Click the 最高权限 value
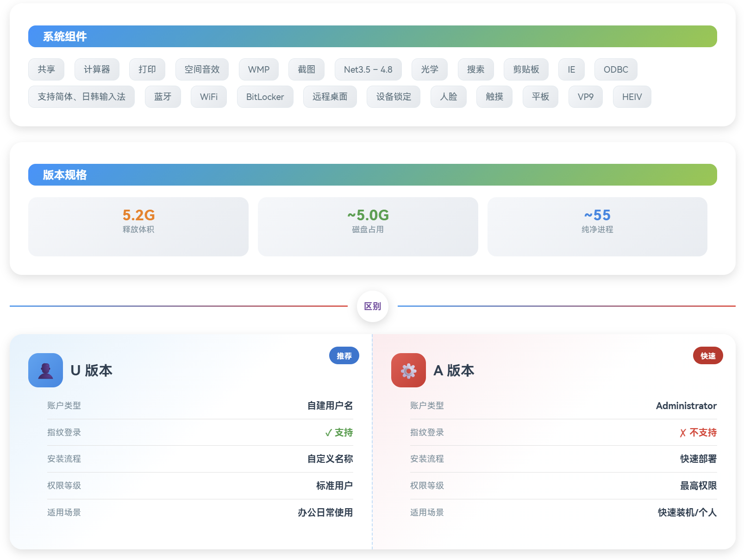Screen dimensions: 744x560 coord(699,485)
